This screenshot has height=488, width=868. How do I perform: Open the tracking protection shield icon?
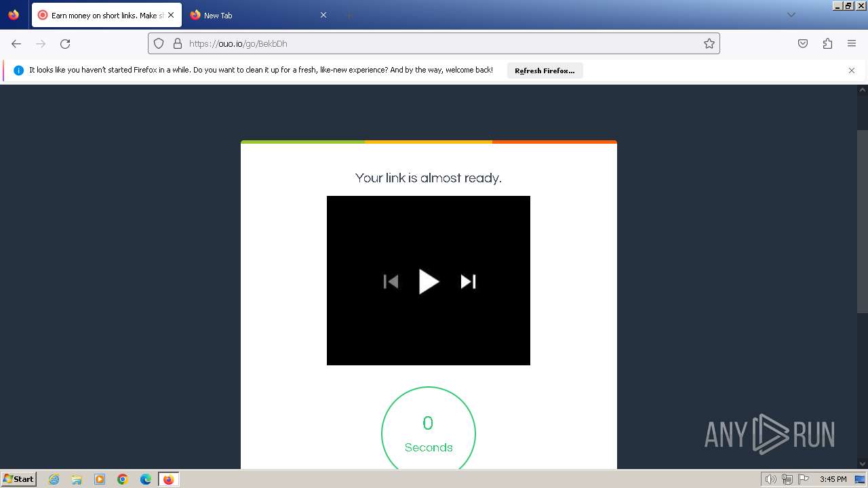click(x=159, y=43)
